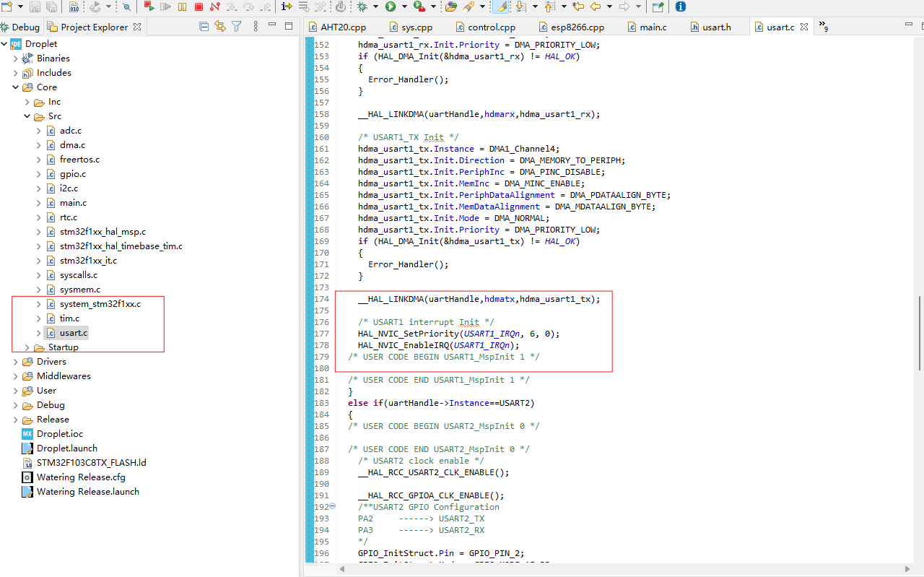Screen dimensions: 924x577
Task: Expand the Binaries tree node
Action: point(16,58)
